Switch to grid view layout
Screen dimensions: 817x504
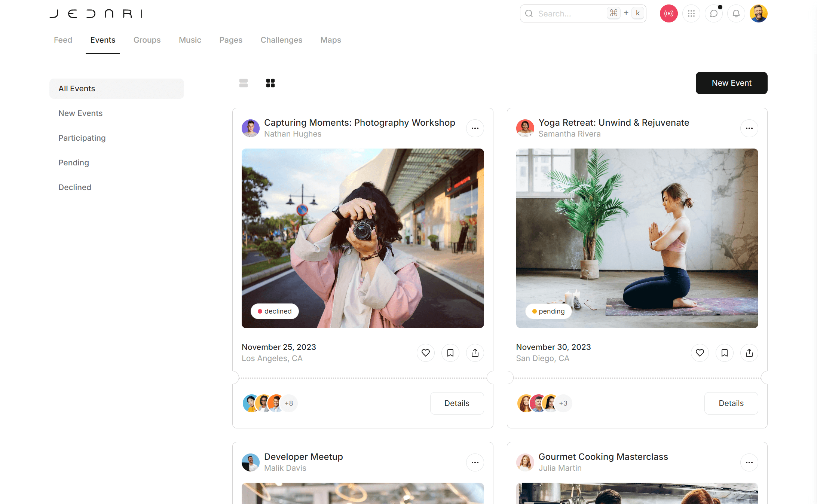[x=270, y=83]
